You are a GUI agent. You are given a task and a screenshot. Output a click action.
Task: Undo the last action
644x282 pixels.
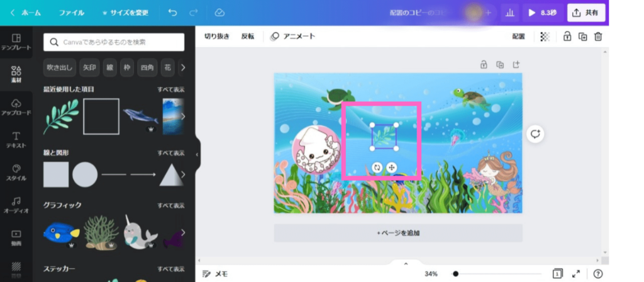coord(172,13)
